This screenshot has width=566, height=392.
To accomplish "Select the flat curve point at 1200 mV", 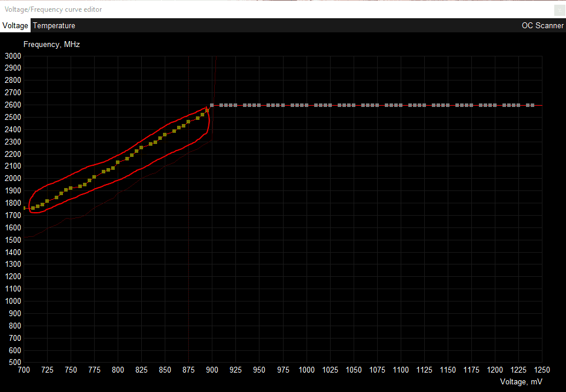I will pos(495,105).
